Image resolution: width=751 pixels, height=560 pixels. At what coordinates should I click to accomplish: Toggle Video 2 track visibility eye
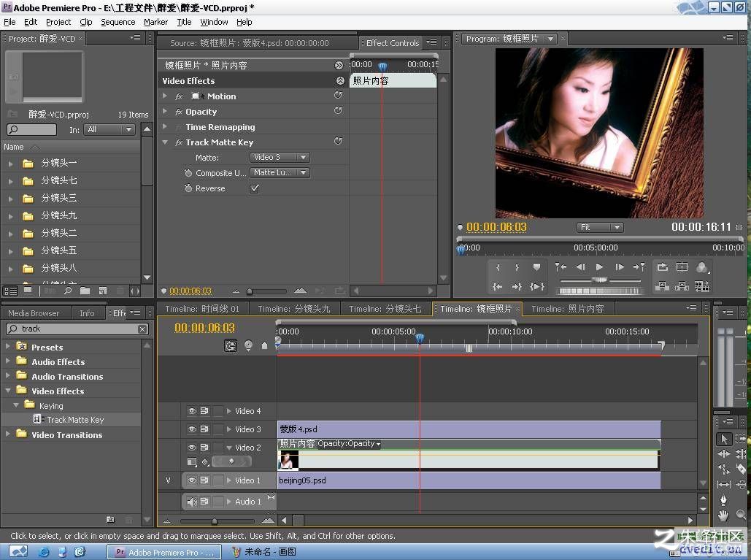(191, 447)
